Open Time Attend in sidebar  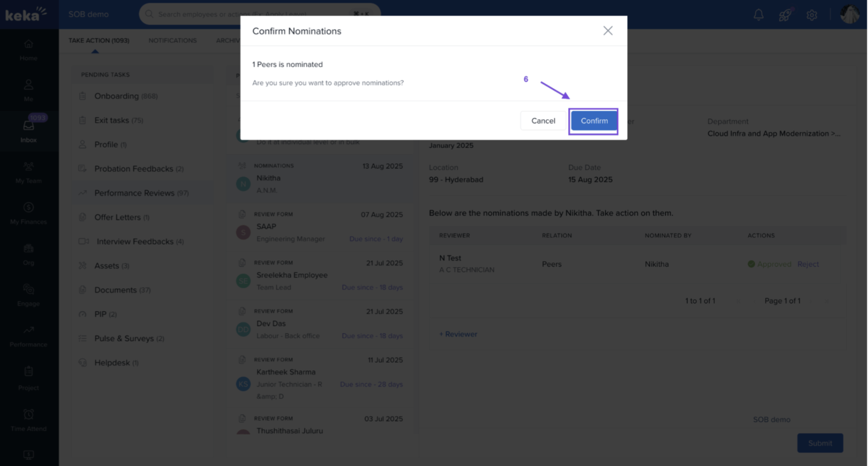tap(28, 420)
